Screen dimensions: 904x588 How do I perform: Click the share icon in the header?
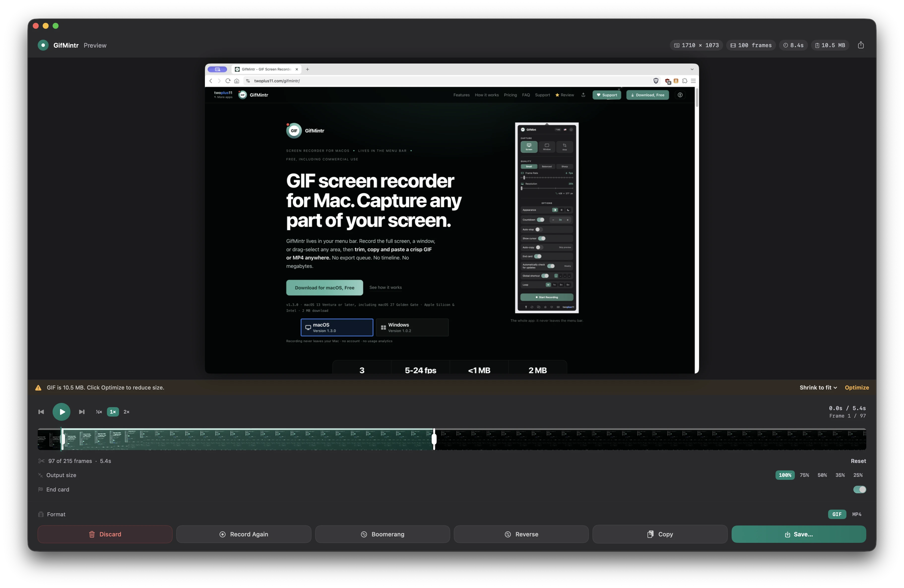tap(861, 45)
